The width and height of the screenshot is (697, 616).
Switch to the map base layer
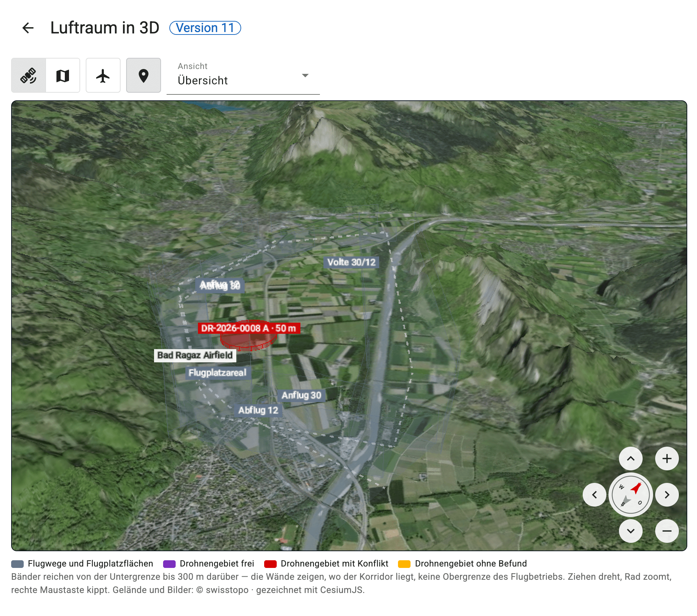[63, 75]
